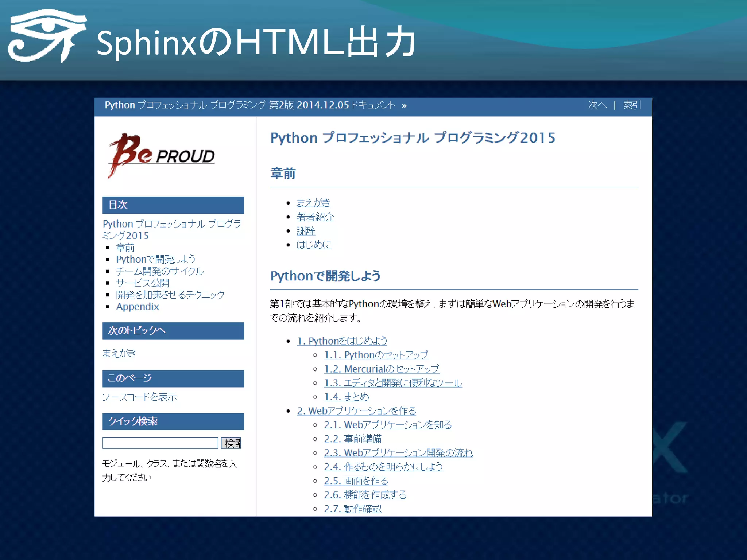
Task: Open 2.7. 動作確認 section
Action: pyautogui.click(x=353, y=509)
